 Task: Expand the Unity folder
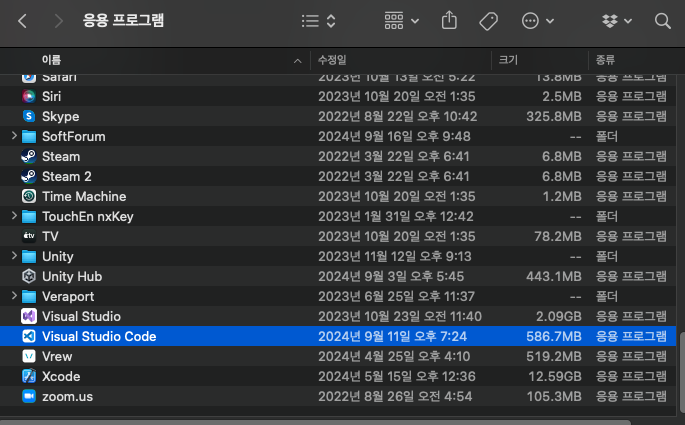(x=14, y=256)
